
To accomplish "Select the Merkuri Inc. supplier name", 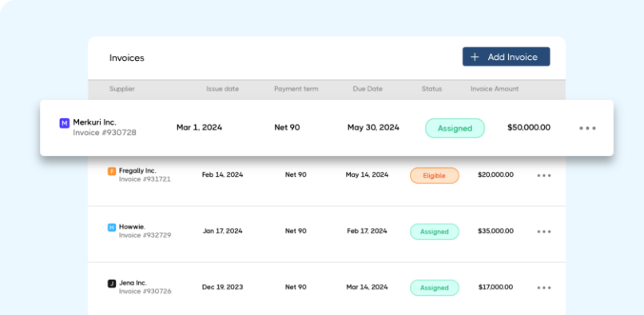I will tap(94, 122).
